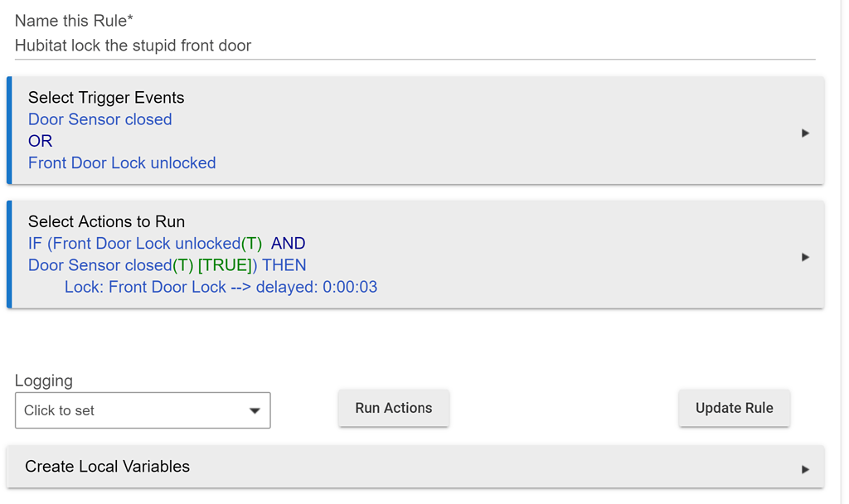The width and height of the screenshot is (849, 504).
Task: Expand arrow on Select Actions to Run panel
Action: coord(805,257)
